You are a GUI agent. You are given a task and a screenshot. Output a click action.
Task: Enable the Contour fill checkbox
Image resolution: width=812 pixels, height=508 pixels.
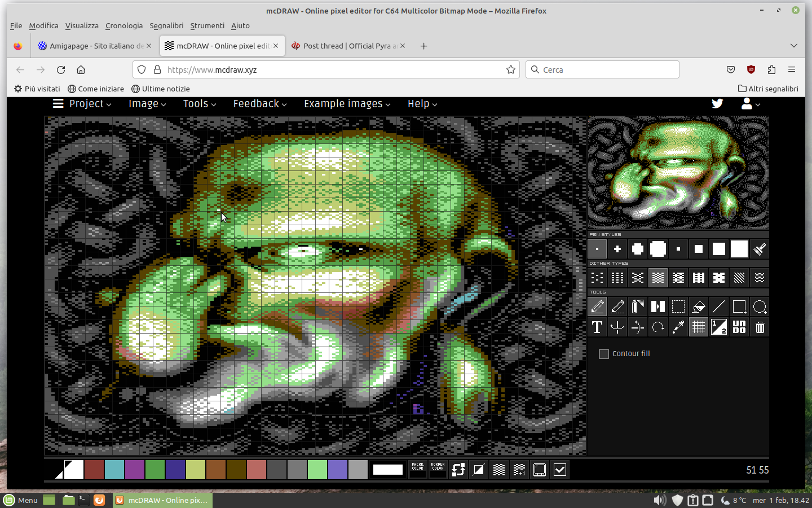(604, 354)
